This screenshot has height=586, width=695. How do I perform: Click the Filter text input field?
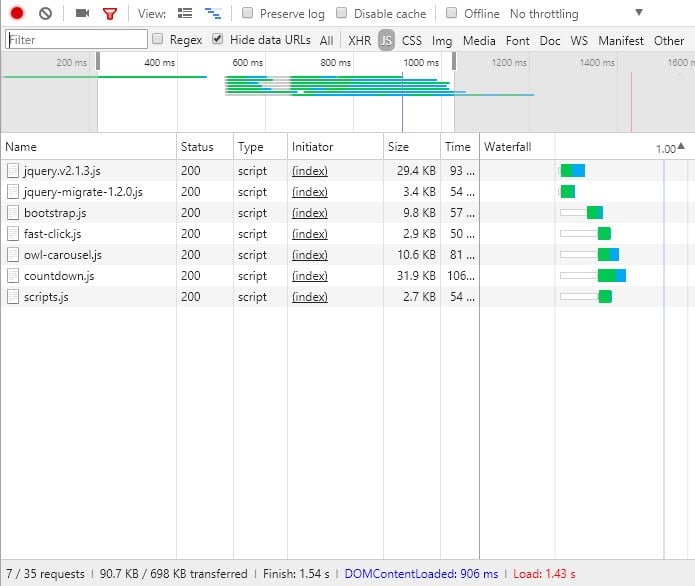(76, 40)
